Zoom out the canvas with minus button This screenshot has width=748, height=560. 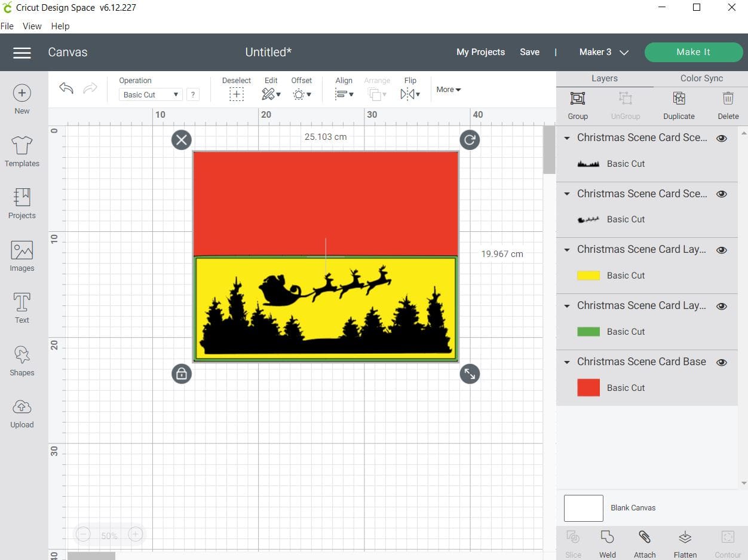pyautogui.click(x=83, y=535)
